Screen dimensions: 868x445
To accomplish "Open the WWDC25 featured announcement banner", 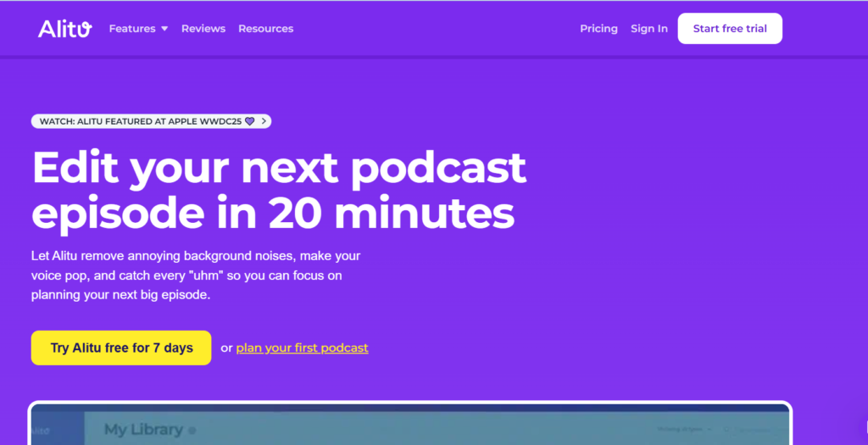I will 151,121.
